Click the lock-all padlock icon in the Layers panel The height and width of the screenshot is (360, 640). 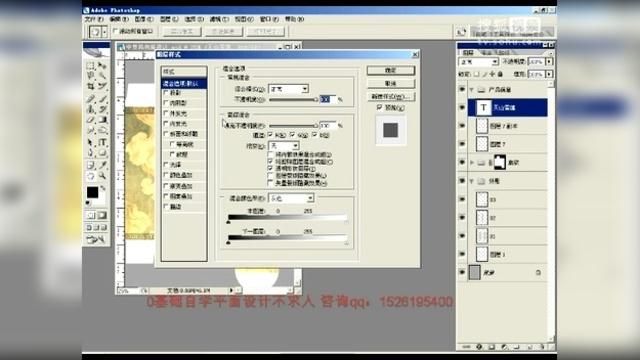500,74
